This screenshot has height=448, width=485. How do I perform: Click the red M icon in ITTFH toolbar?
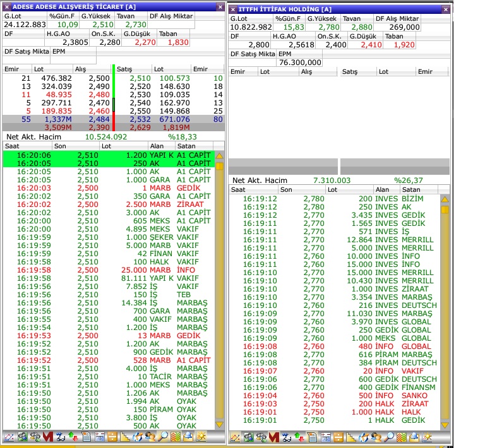274,437
